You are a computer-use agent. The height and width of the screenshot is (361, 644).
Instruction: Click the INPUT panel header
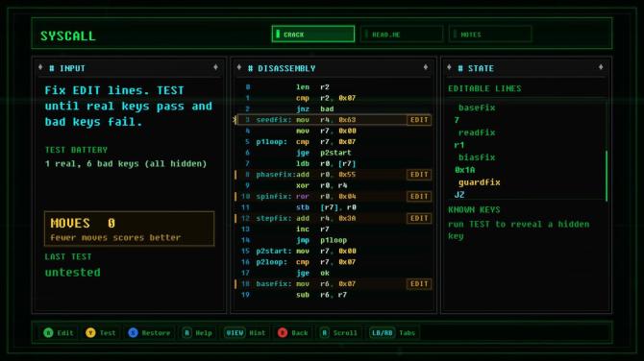pyautogui.click(x=129, y=68)
